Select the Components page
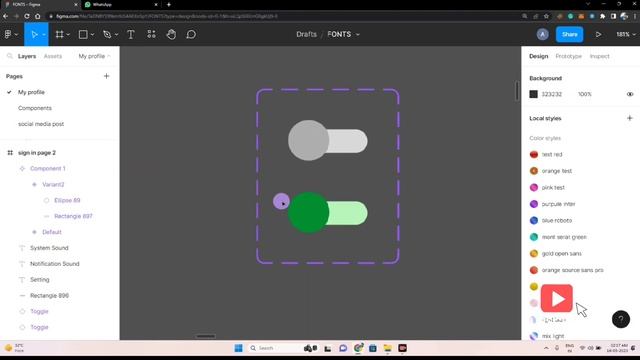The width and height of the screenshot is (640, 360). tap(35, 108)
